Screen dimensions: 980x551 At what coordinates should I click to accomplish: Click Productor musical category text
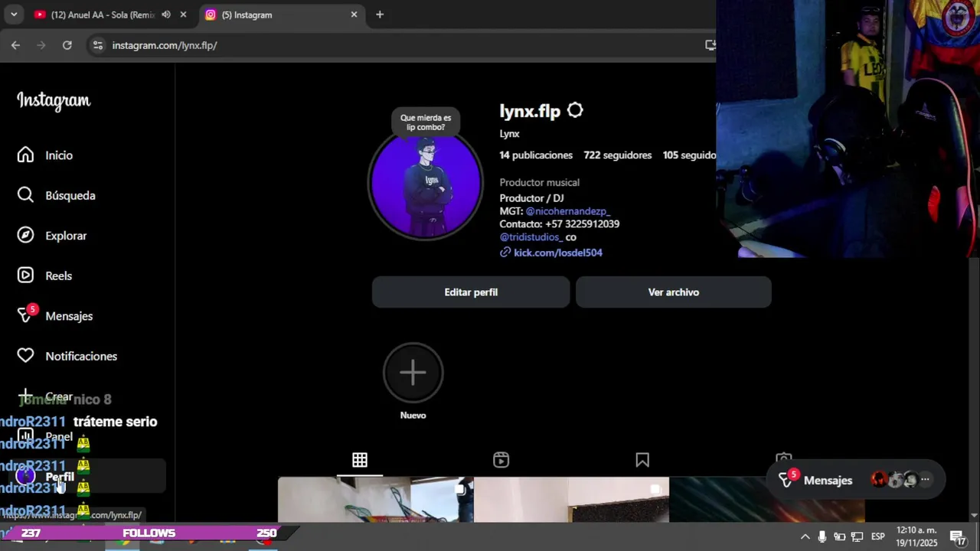[x=539, y=183]
